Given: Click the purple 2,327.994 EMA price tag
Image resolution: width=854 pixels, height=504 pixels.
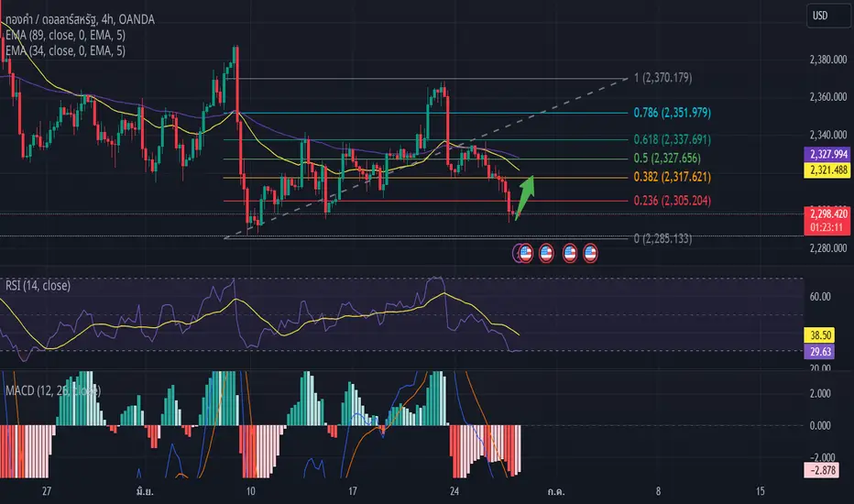Looking at the screenshot, I should [827, 154].
